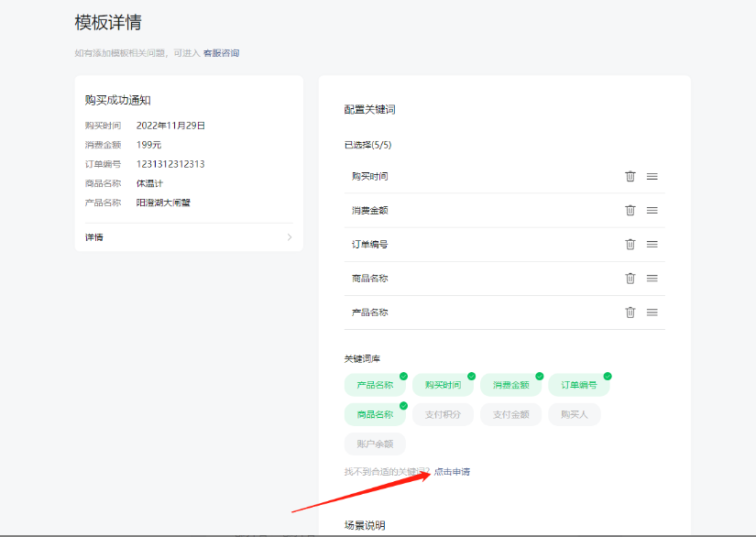This screenshot has width=756, height=537.
Task: Click reorder handle beside 消费金额
Action: pos(652,210)
